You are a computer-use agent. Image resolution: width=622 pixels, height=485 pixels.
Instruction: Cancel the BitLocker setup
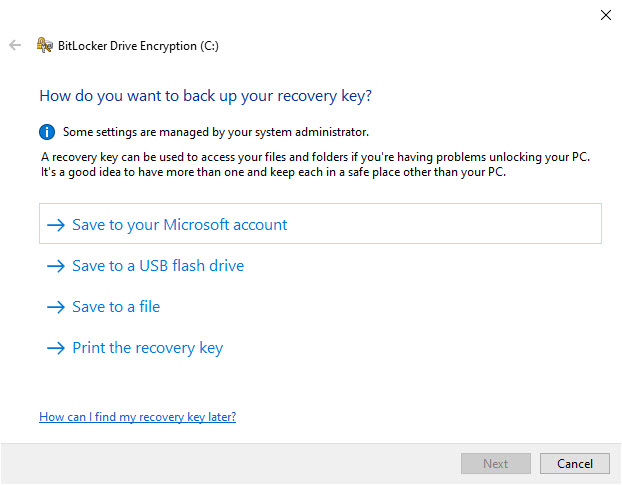[x=574, y=464]
